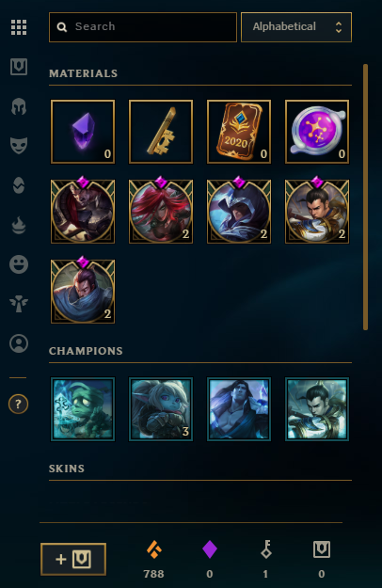Select the ward skins filter icon
The height and width of the screenshot is (588, 382).
(x=19, y=185)
